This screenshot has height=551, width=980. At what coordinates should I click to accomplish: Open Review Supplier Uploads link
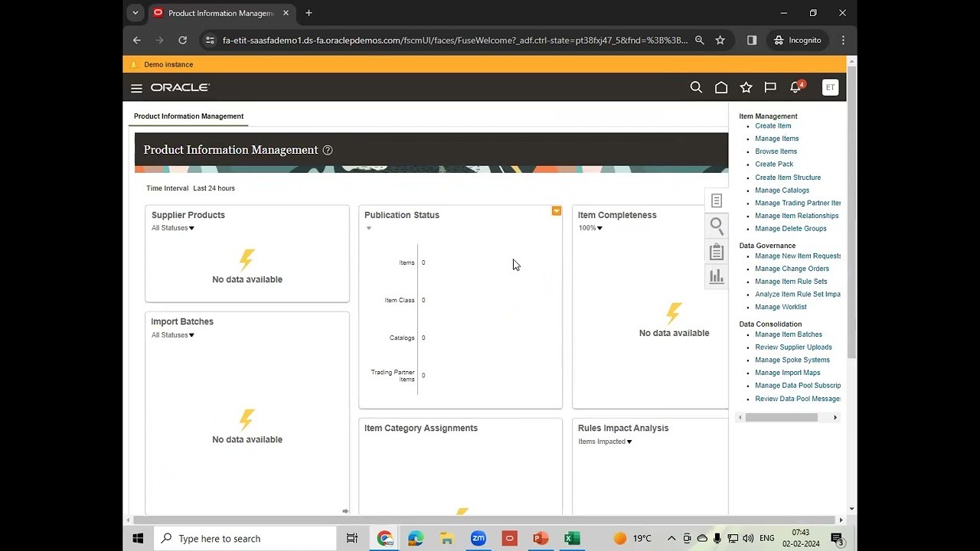tap(793, 347)
